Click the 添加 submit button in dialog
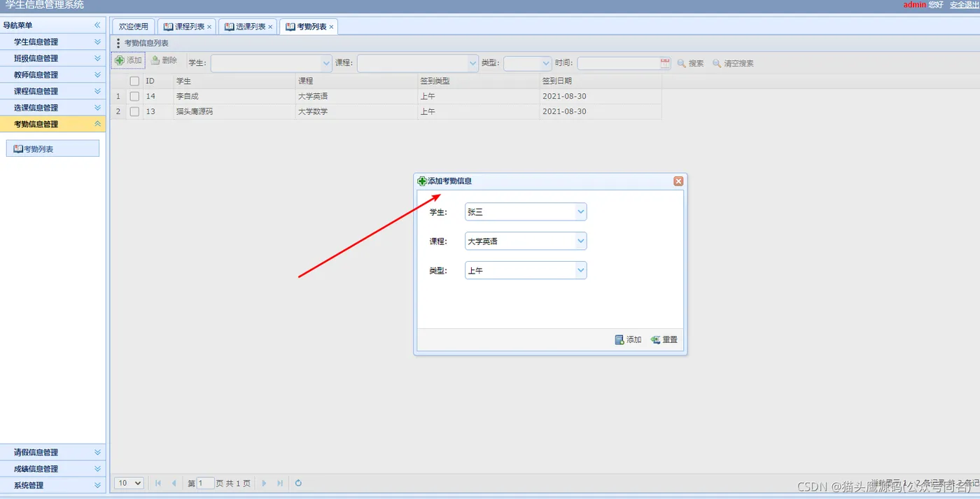The image size is (980, 499). tap(628, 339)
